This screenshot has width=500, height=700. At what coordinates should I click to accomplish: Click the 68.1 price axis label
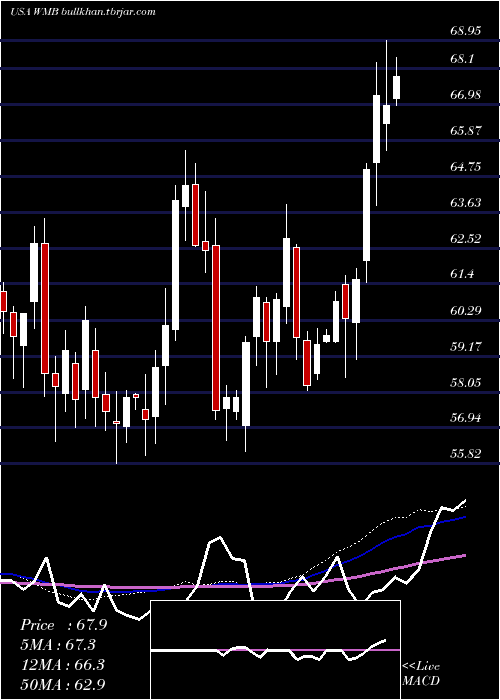coord(462,59)
